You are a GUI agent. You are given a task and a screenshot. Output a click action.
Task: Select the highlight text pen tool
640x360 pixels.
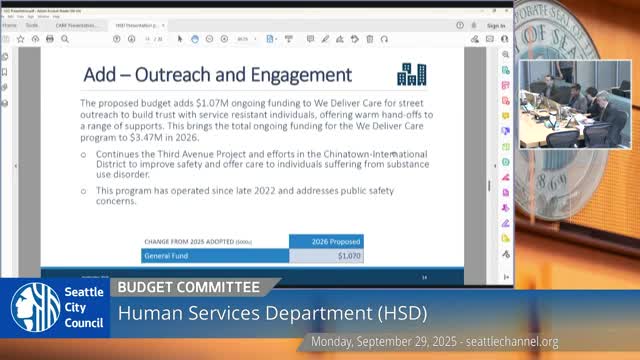pos(325,39)
